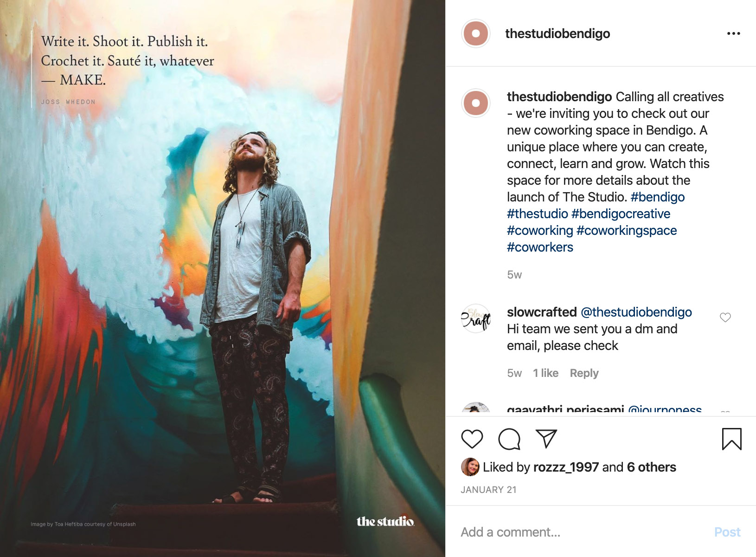Follow the #bendigocreative hashtag link
Image resolution: width=756 pixels, height=557 pixels.
(621, 214)
